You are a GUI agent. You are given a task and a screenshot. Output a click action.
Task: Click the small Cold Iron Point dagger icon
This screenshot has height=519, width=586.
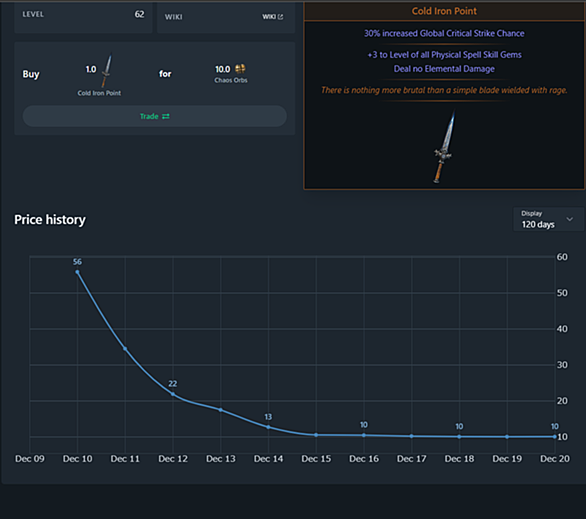pyautogui.click(x=106, y=71)
